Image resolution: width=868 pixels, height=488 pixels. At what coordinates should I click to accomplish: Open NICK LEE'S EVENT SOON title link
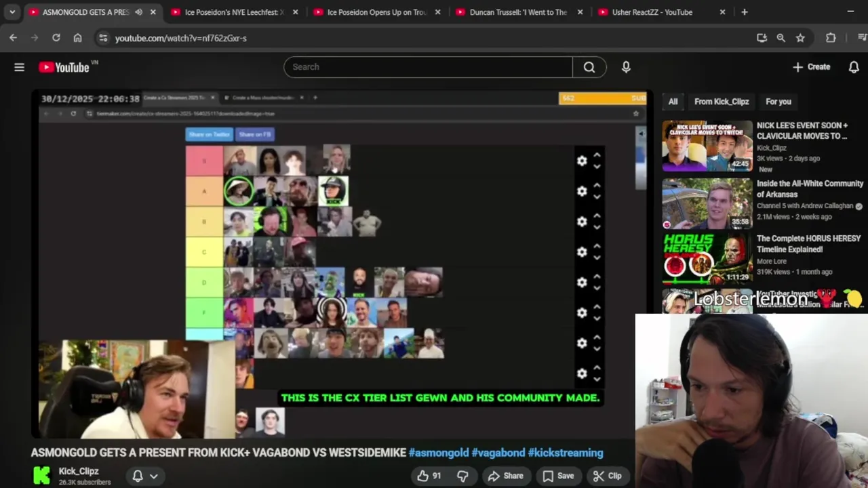pyautogui.click(x=802, y=131)
